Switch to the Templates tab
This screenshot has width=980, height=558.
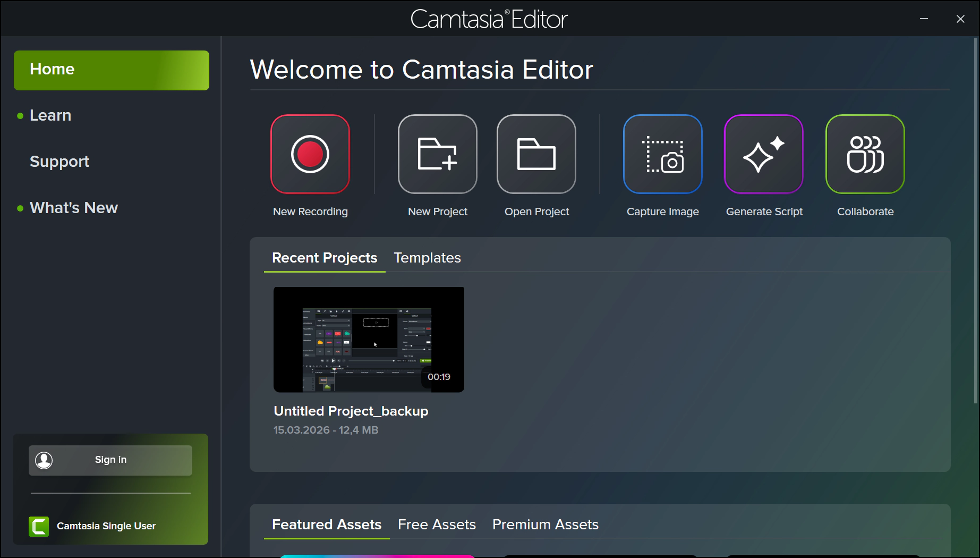pyautogui.click(x=427, y=258)
